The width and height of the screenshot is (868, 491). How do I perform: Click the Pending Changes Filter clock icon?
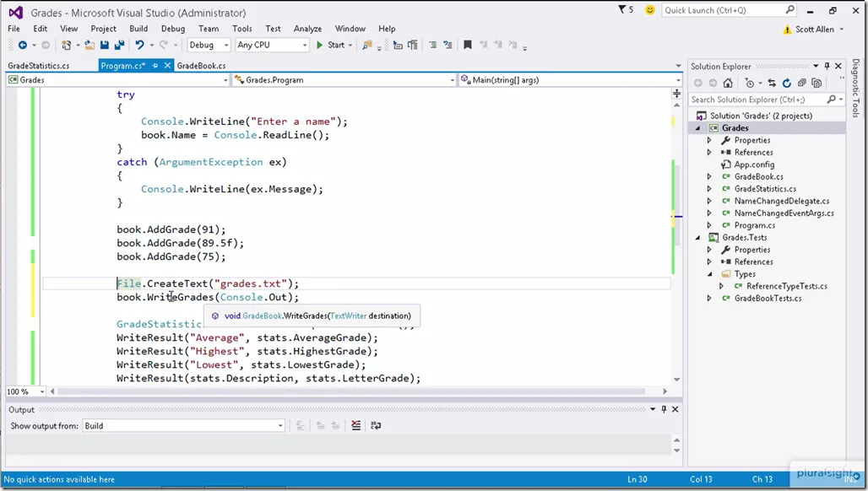[x=750, y=83]
